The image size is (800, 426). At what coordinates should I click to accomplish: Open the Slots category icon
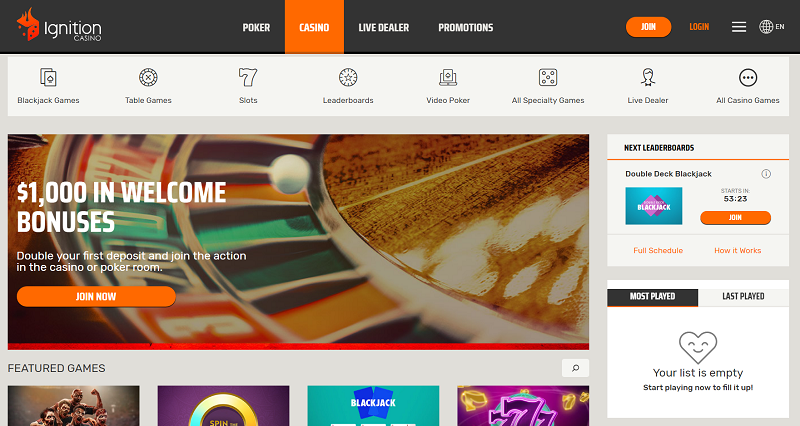248,78
